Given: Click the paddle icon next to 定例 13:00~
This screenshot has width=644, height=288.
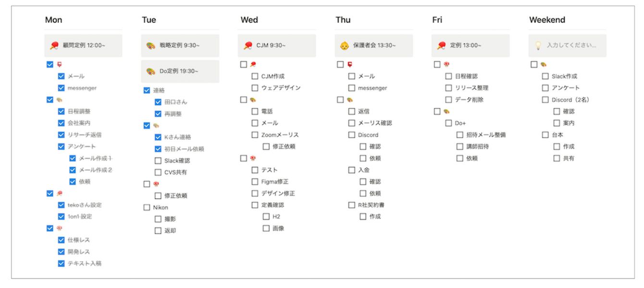Looking at the screenshot, I should pyautogui.click(x=441, y=46).
